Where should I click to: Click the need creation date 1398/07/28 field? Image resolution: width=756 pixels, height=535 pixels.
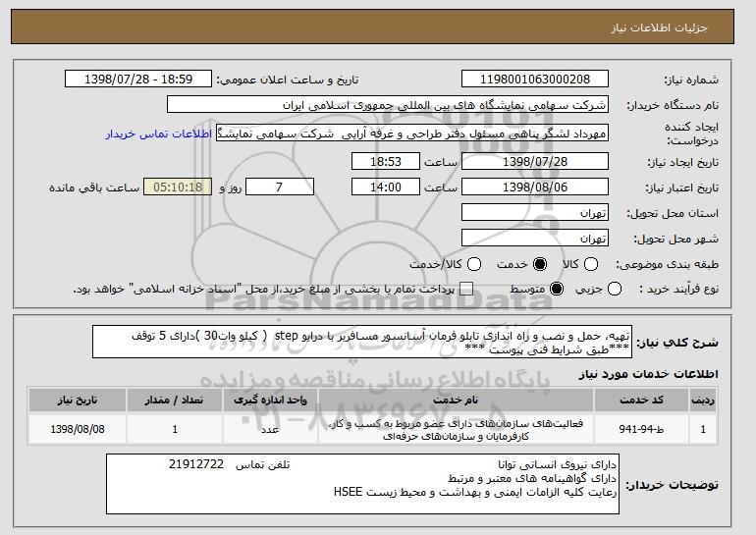point(535,161)
